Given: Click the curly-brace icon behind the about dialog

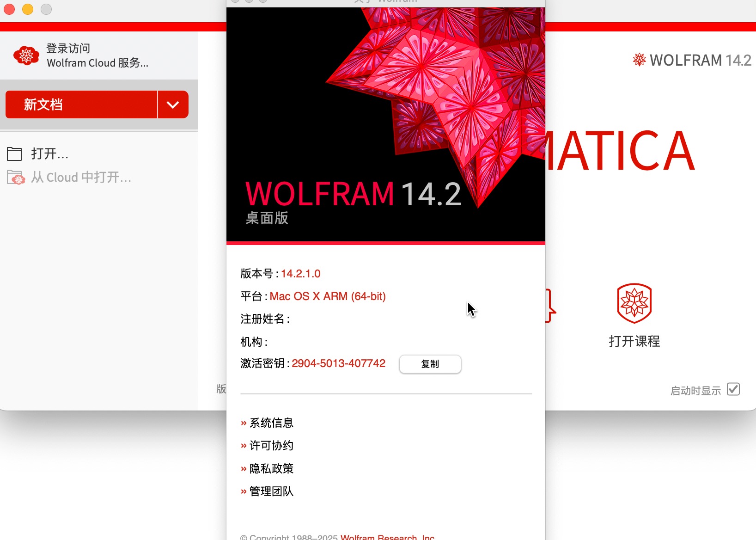Looking at the screenshot, I should pyautogui.click(x=550, y=306).
